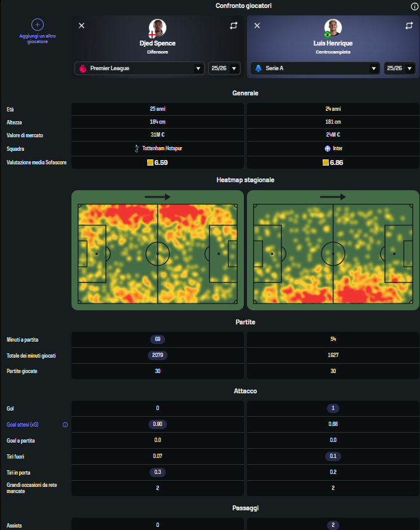Click the Grandi occasioni da rete mancate label
420x530 pixels.
pyautogui.click(x=32, y=488)
